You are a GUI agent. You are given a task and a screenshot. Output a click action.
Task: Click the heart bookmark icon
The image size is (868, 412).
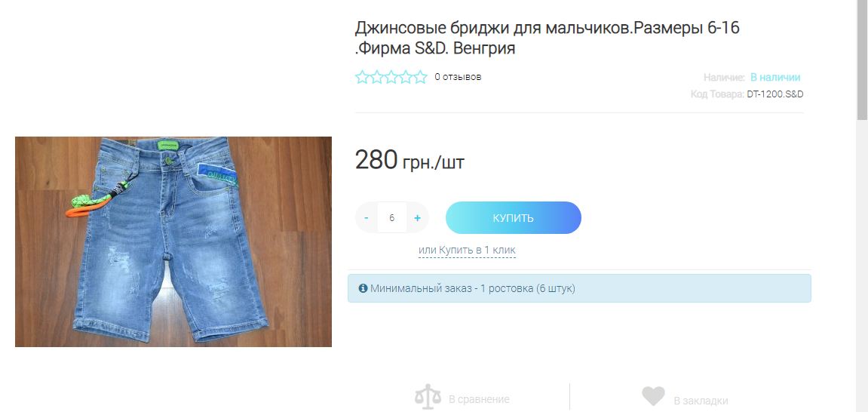pos(653,396)
